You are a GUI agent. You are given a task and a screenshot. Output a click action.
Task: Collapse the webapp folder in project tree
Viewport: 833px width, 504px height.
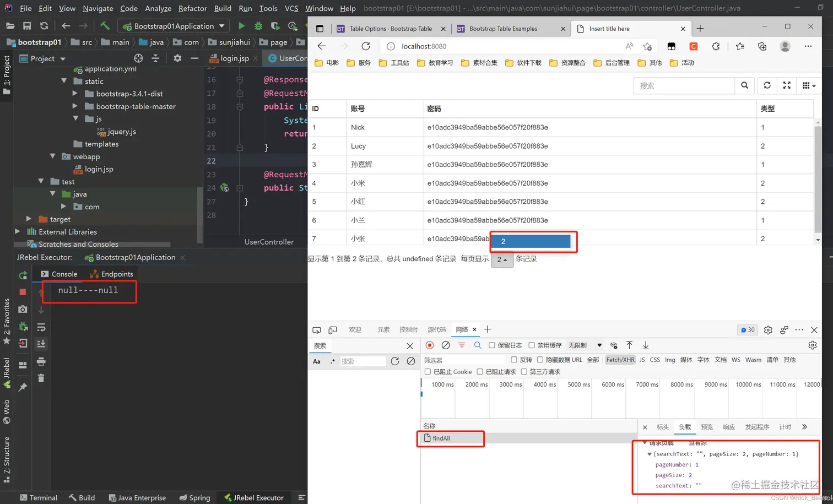pyautogui.click(x=53, y=156)
